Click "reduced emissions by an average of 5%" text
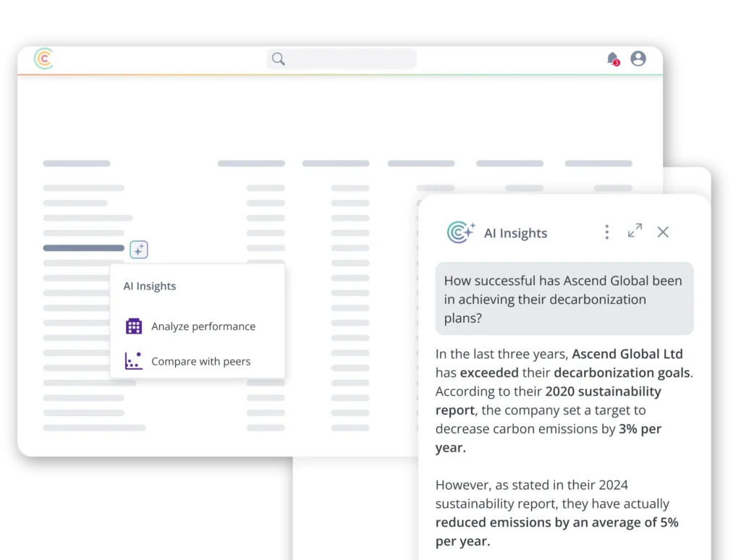The image size is (741, 560). 556,522
